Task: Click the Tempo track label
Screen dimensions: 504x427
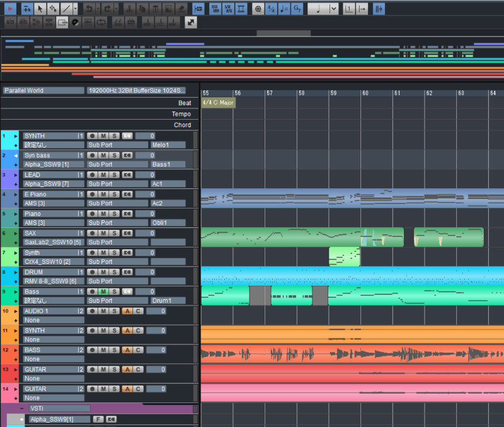Action: coord(181,114)
